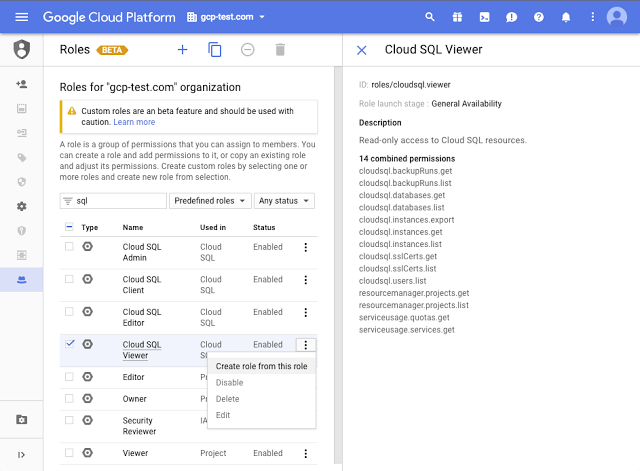Click the plus Create role icon
640x471 pixels.
(182, 50)
